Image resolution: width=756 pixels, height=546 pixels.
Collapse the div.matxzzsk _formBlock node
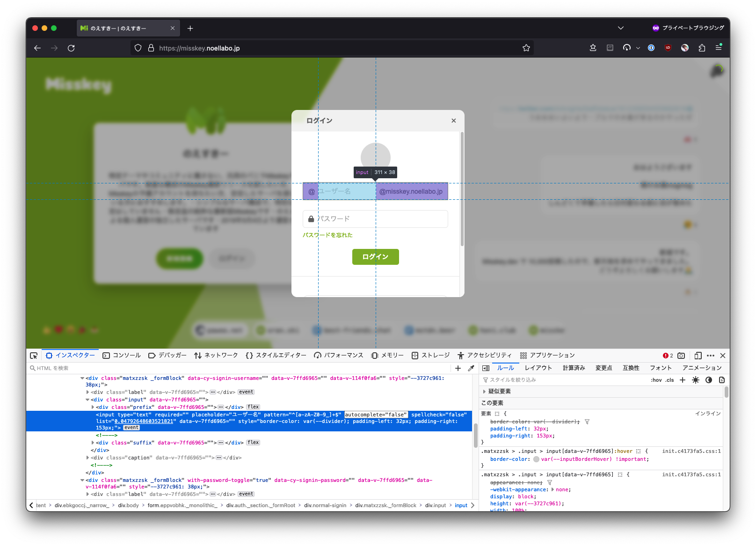tap(82, 378)
